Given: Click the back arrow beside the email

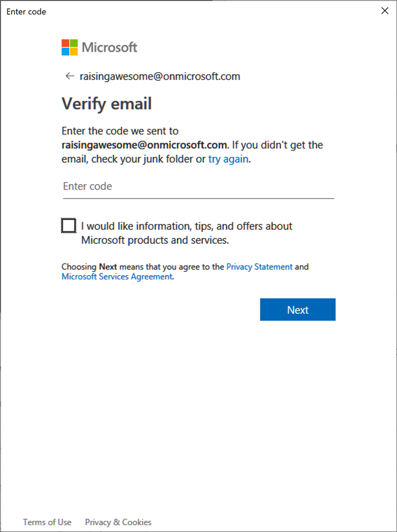Looking at the screenshot, I should [x=70, y=76].
